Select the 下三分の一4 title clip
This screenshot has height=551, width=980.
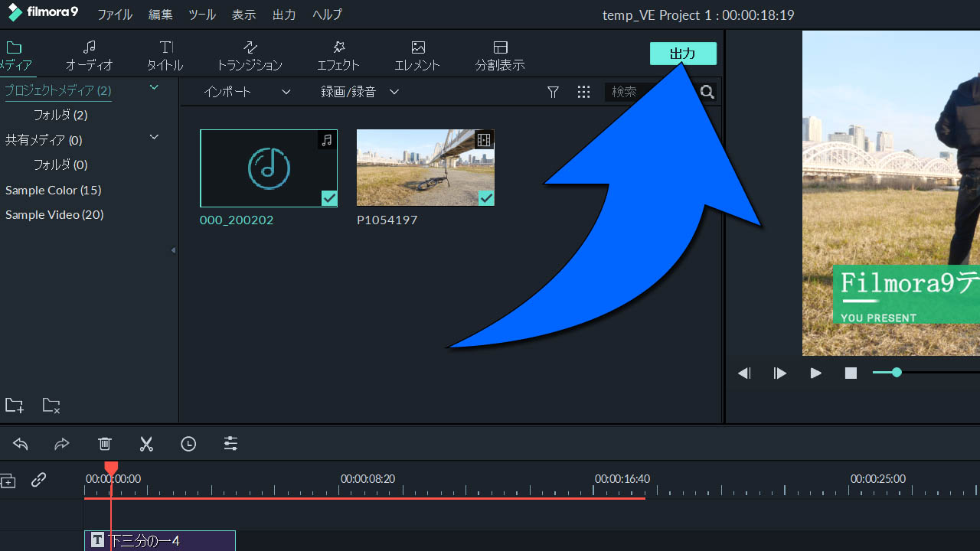(x=160, y=541)
